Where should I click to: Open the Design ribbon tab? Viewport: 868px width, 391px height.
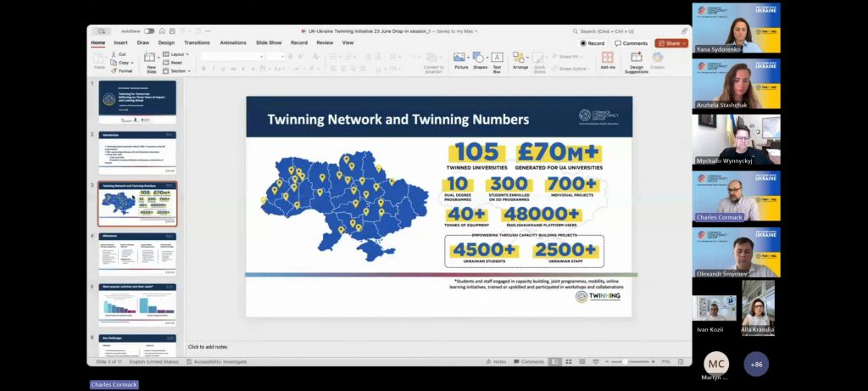pos(166,42)
